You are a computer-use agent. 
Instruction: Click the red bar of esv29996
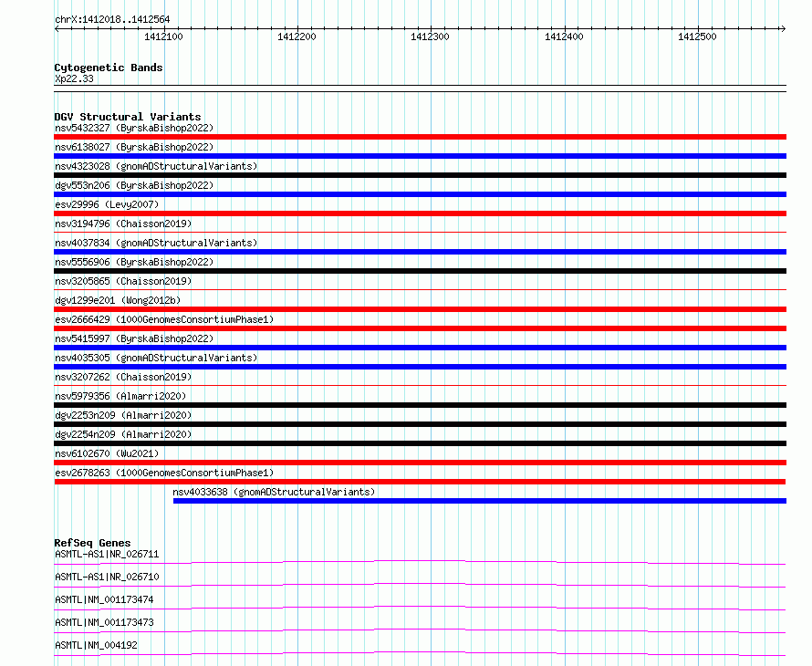point(420,213)
